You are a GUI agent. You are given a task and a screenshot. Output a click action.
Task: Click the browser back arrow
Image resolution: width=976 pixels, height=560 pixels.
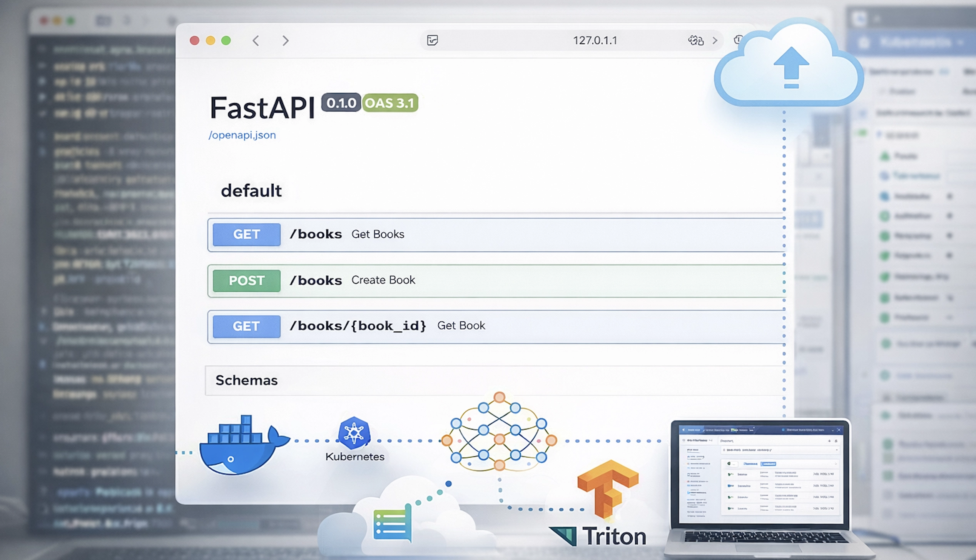point(256,41)
